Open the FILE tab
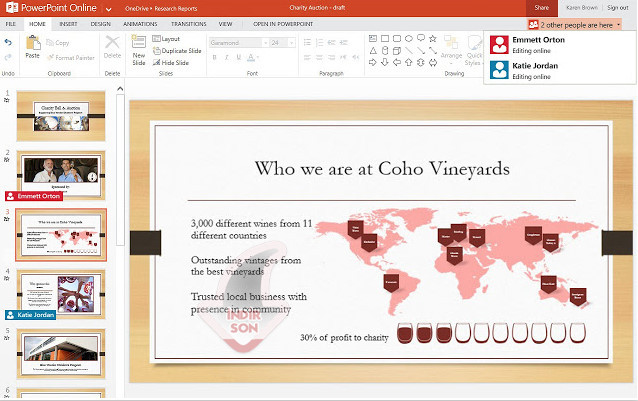This screenshot has width=638, height=401. tap(11, 24)
